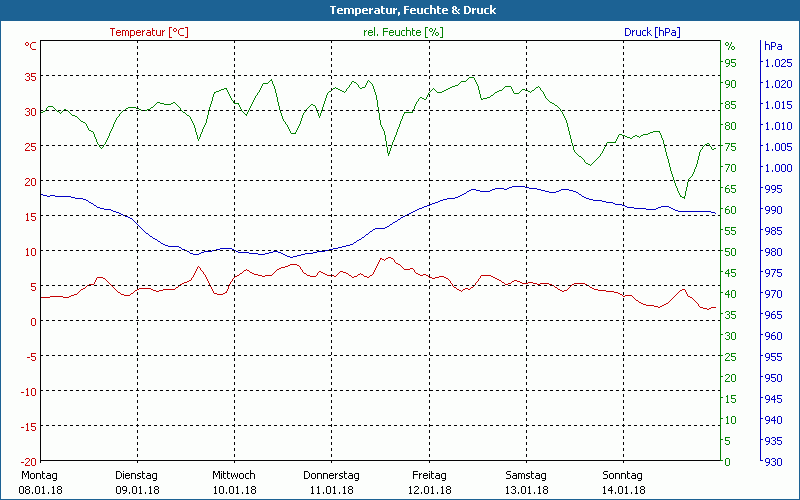Viewport: 800px width, 500px height.
Task: Click "950" on the pressure axis
Action: 773,378
